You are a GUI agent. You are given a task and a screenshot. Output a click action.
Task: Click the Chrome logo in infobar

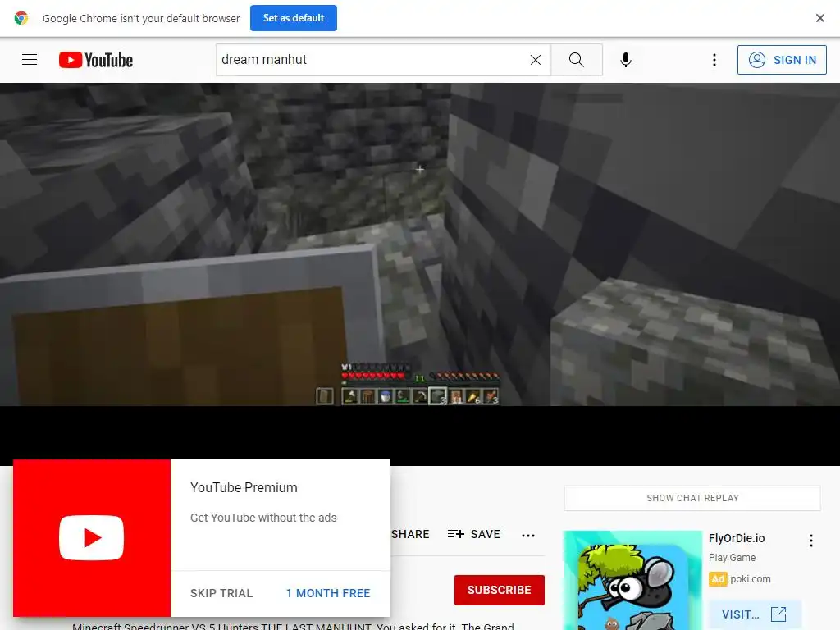(x=21, y=18)
